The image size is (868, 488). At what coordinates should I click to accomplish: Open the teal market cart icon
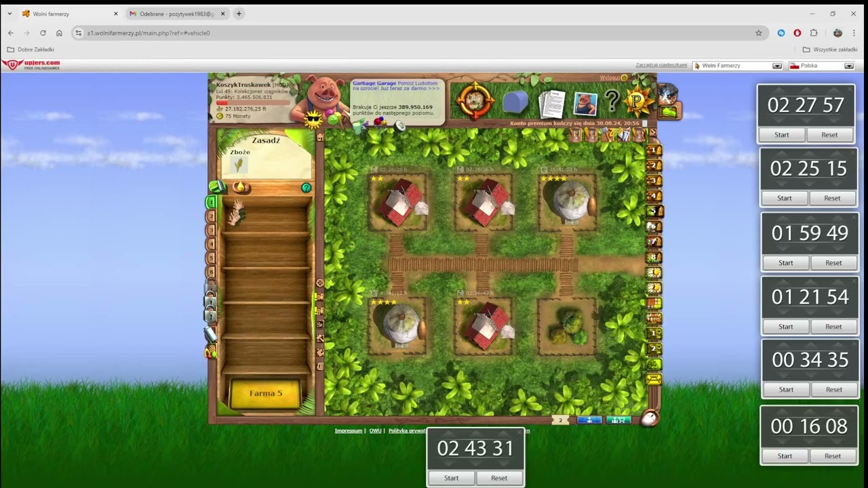(618, 420)
